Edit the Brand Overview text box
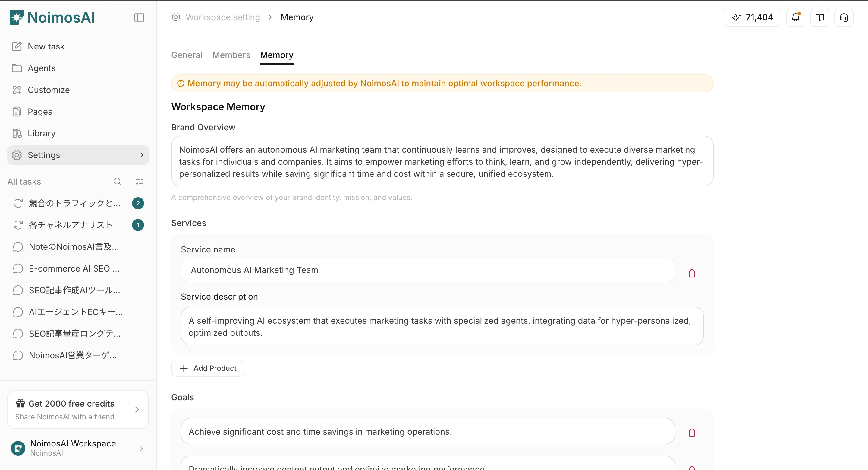The height and width of the screenshot is (470, 868). point(442,161)
